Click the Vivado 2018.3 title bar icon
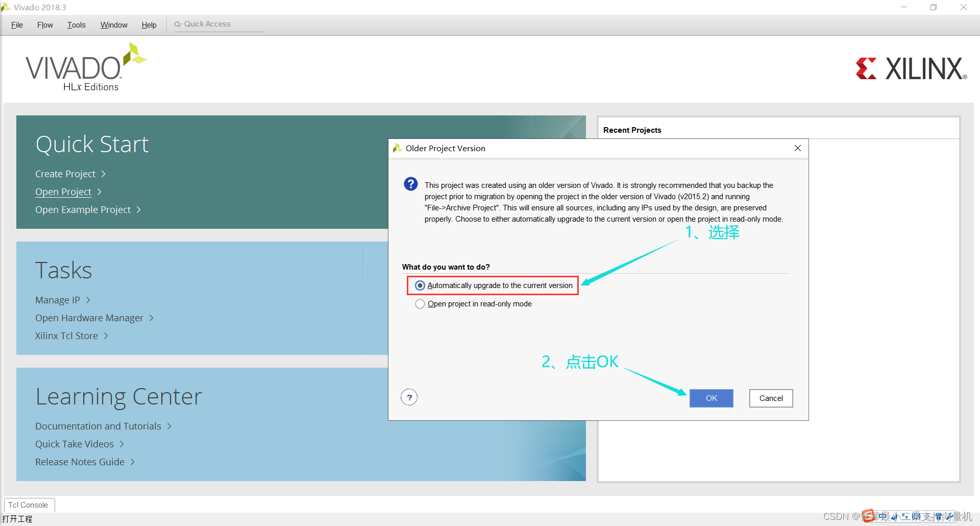 coord(6,7)
